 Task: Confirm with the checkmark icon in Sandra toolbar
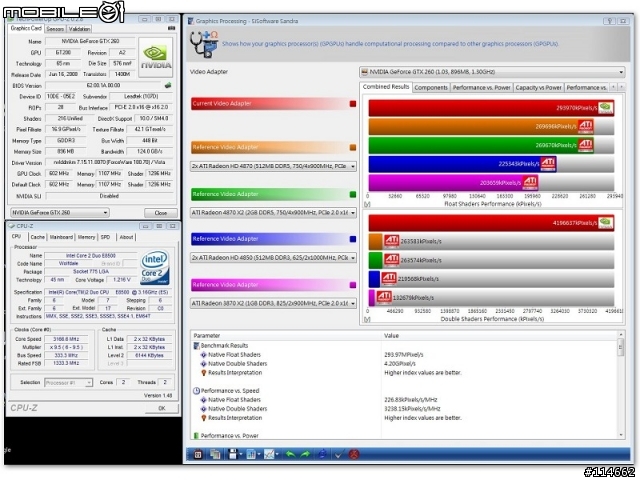coord(338,454)
